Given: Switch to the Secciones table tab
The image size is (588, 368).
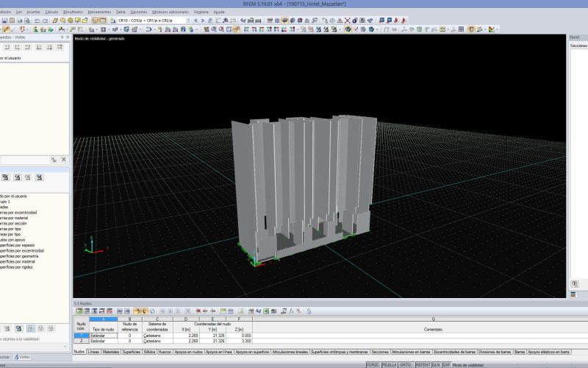Looking at the screenshot, I should pyautogui.click(x=380, y=352).
